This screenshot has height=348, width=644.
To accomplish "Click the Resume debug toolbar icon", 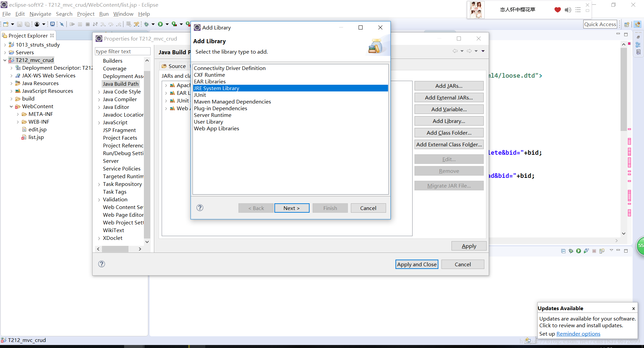I will point(72,24).
